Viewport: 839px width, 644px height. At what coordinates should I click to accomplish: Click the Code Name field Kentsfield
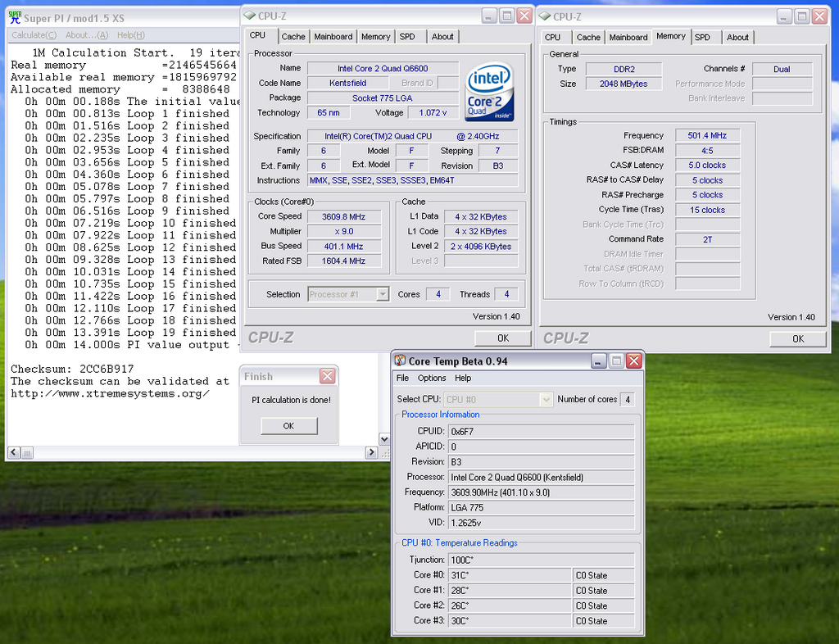pos(347,83)
